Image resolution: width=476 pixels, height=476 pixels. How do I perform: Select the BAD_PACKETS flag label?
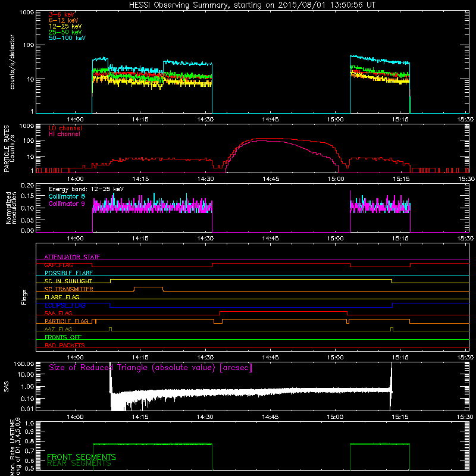(x=65, y=345)
